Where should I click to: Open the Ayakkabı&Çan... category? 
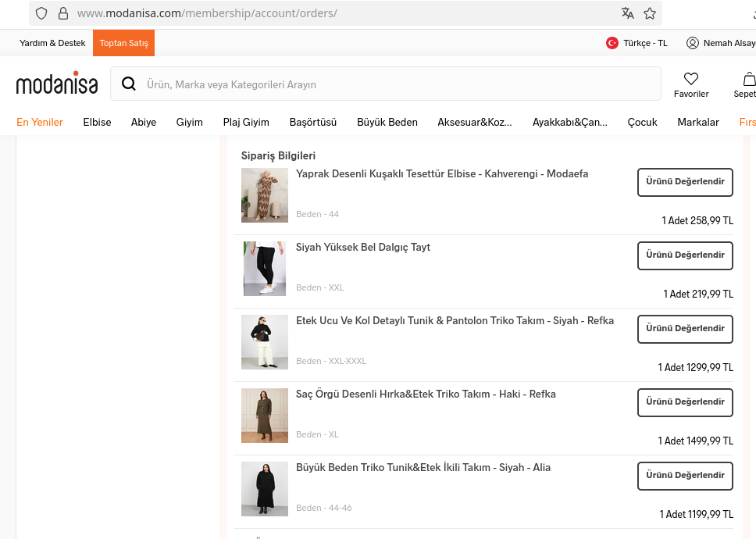pyautogui.click(x=570, y=122)
